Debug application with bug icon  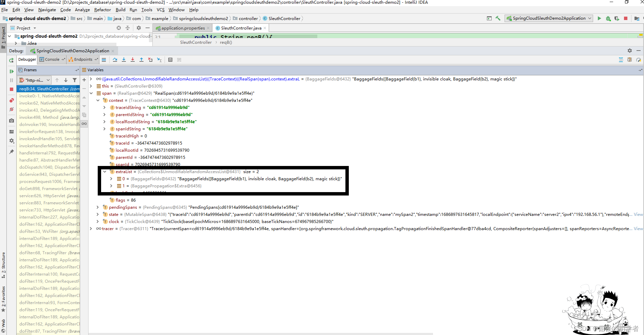point(608,18)
